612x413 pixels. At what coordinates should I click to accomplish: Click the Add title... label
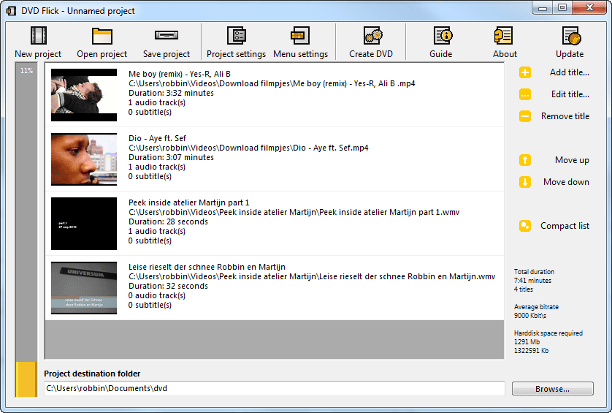[569, 72]
